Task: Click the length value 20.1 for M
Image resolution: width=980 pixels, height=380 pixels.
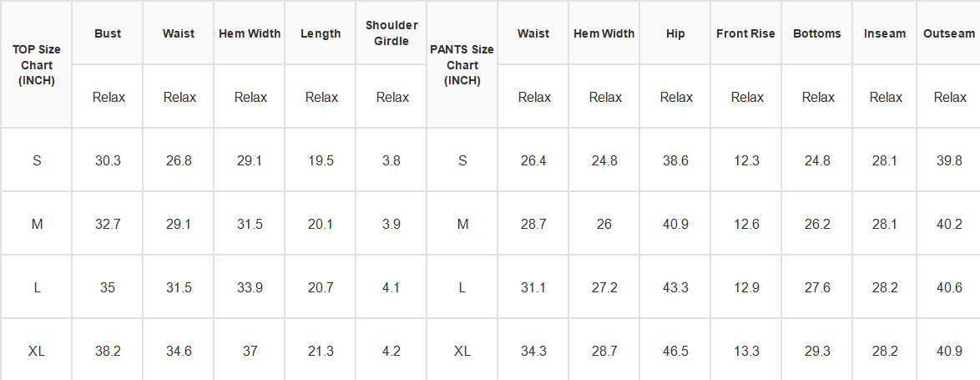Action: pos(321,224)
